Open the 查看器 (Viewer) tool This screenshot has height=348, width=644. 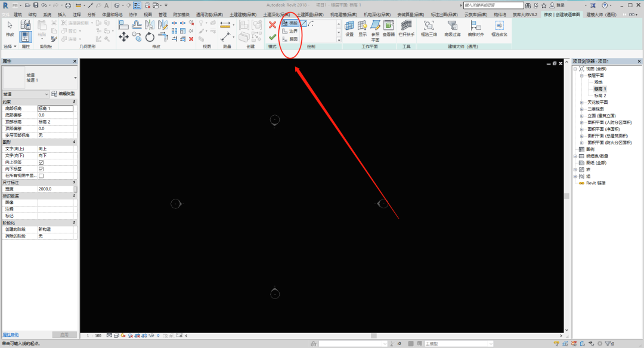click(x=389, y=29)
